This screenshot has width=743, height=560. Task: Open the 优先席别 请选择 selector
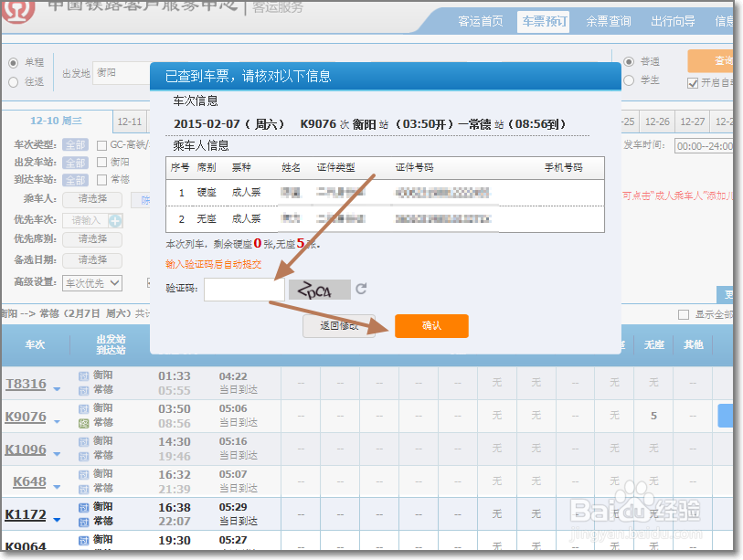(x=91, y=238)
